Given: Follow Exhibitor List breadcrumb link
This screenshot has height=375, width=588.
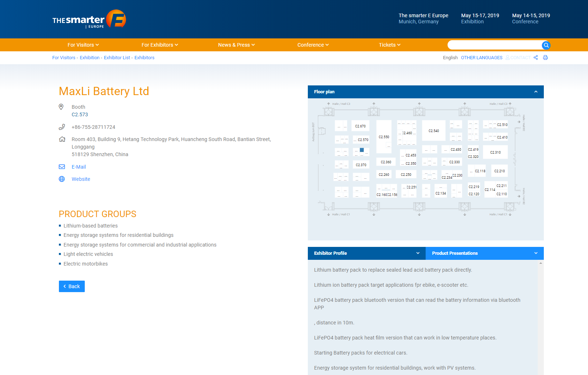Looking at the screenshot, I should point(117,58).
